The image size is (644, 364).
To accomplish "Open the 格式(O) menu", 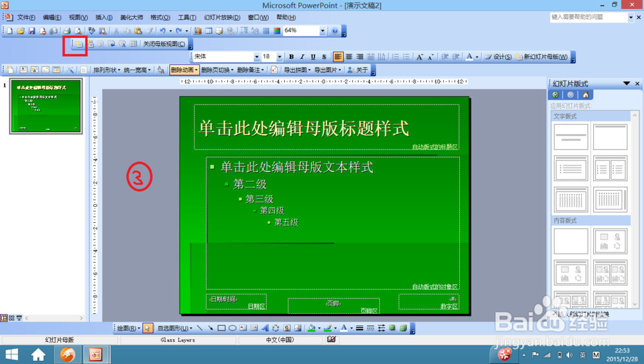I will coord(160,17).
